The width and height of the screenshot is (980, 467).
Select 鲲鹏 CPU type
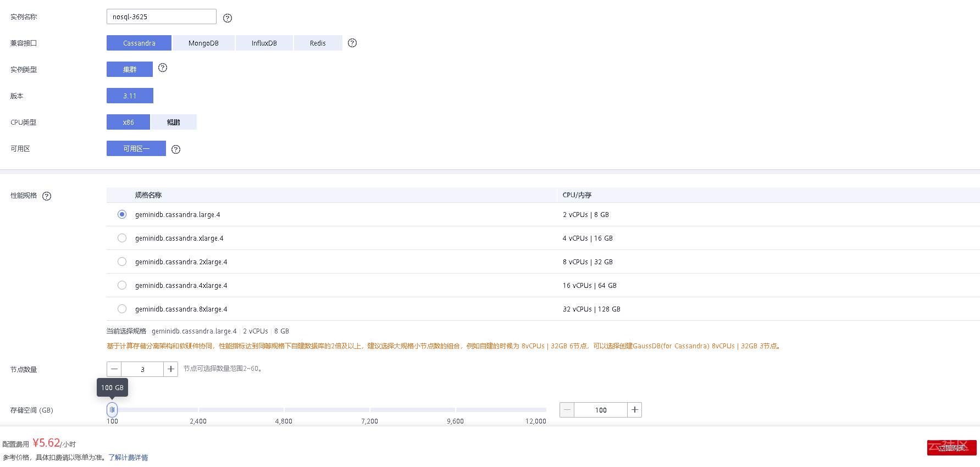(x=174, y=122)
